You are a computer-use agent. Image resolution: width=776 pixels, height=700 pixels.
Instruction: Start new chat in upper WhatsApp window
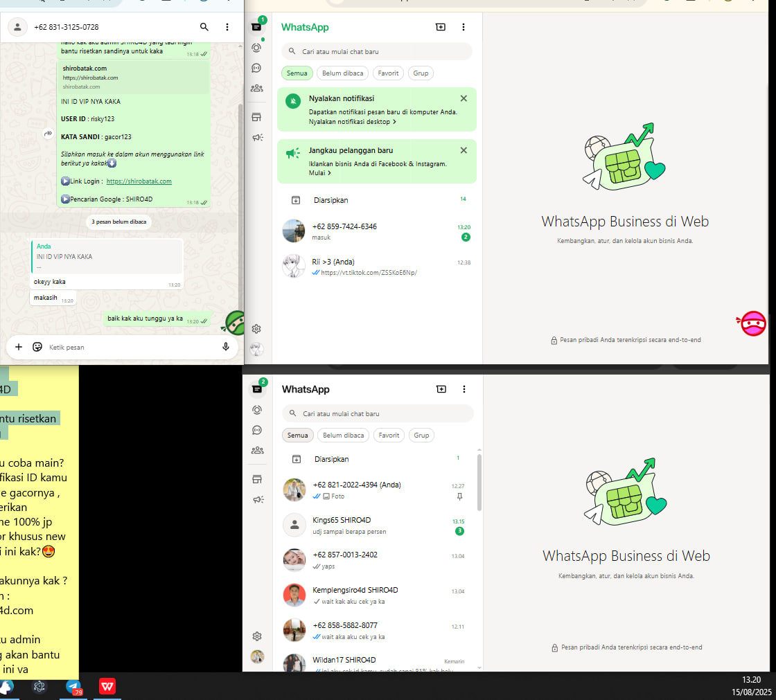[x=441, y=27]
